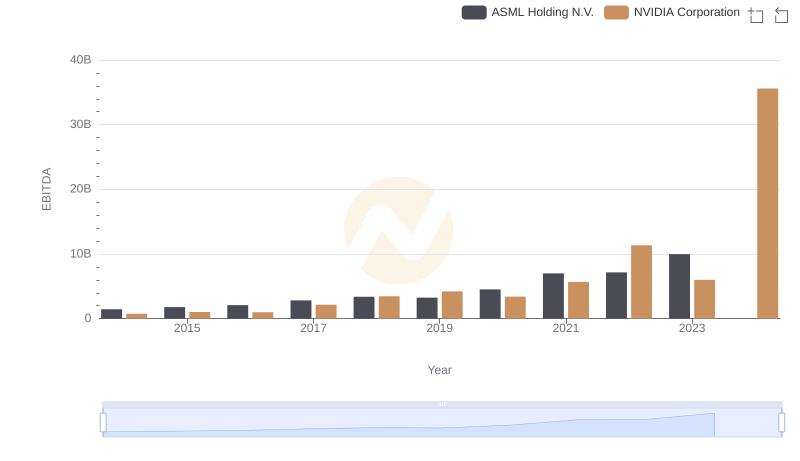Click the NVIDIA bar for 2023
The height and width of the screenshot is (461, 800).
(x=705, y=299)
